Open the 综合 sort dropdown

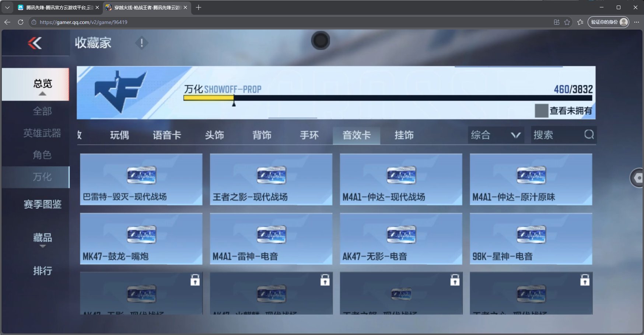496,135
